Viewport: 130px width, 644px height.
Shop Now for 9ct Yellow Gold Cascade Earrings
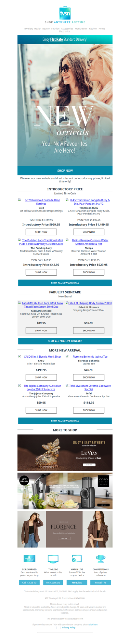41,232
